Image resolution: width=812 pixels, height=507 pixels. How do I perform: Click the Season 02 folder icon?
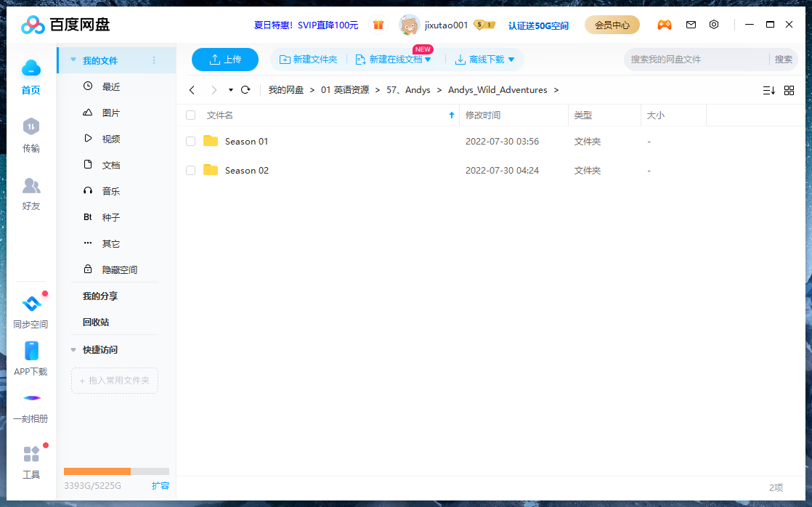pyautogui.click(x=211, y=170)
